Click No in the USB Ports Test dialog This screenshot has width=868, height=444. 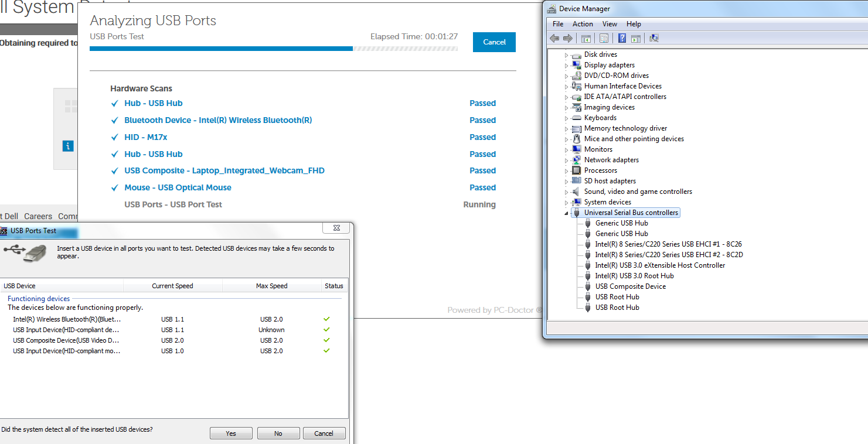click(x=278, y=433)
